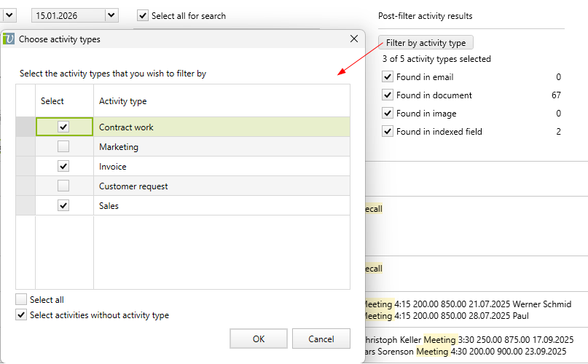Open the 15.01.2026 date dropdown
Screen dimensions: 588x364
point(111,15)
